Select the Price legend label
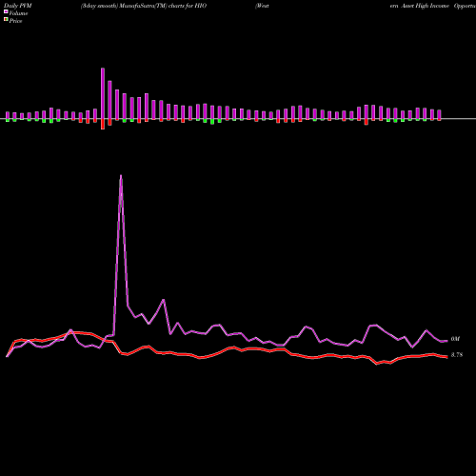Screen dimensions: 476x476 pyautogui.click(x=15, y=21)
